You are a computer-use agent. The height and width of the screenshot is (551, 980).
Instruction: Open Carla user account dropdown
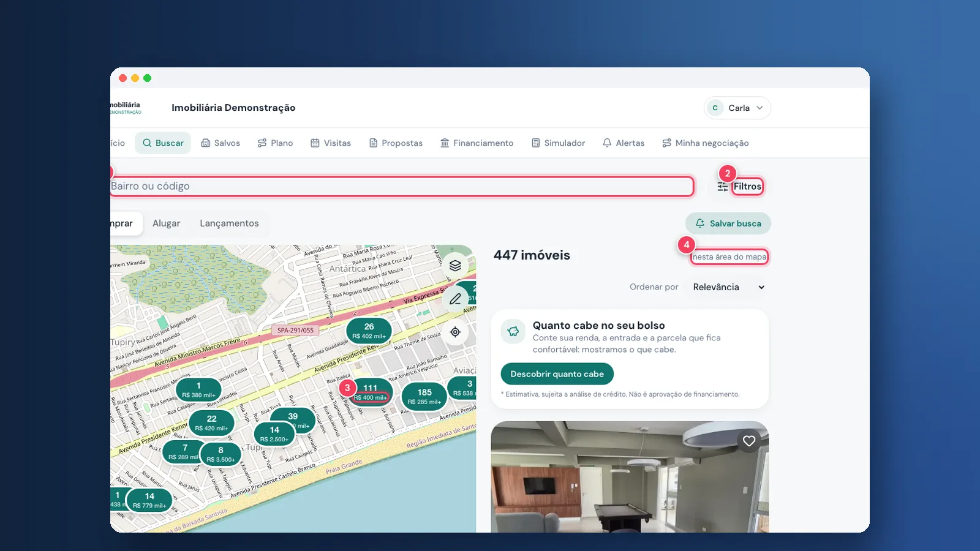737,108
